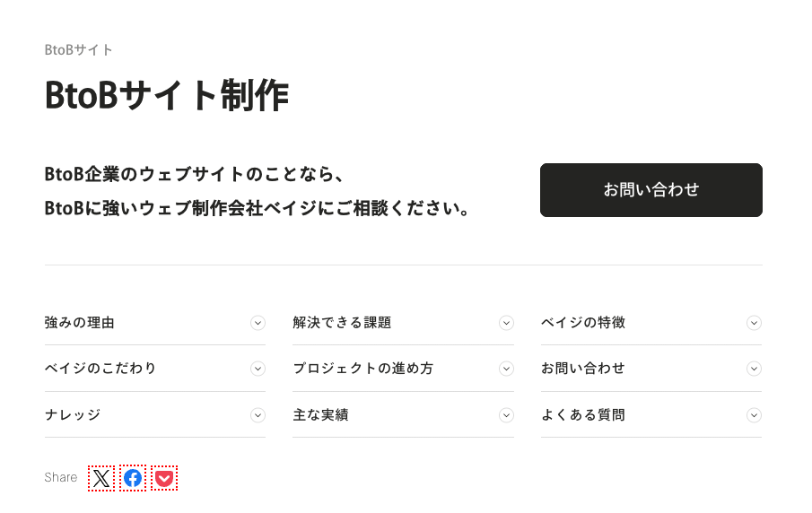
Task: Click chevron beside ベイジの特徴
Action: point(754,323)
